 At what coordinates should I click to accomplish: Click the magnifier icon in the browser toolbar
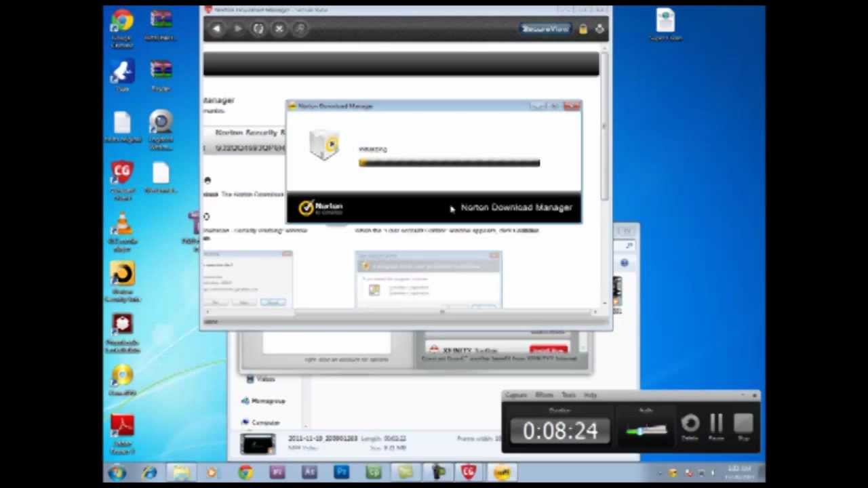(x=300, y=28)
